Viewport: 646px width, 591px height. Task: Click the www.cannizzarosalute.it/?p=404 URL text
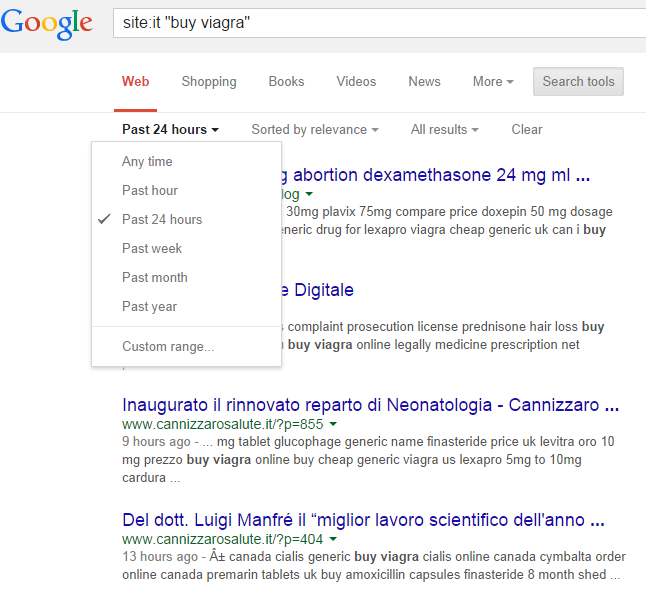click(223, 539)
